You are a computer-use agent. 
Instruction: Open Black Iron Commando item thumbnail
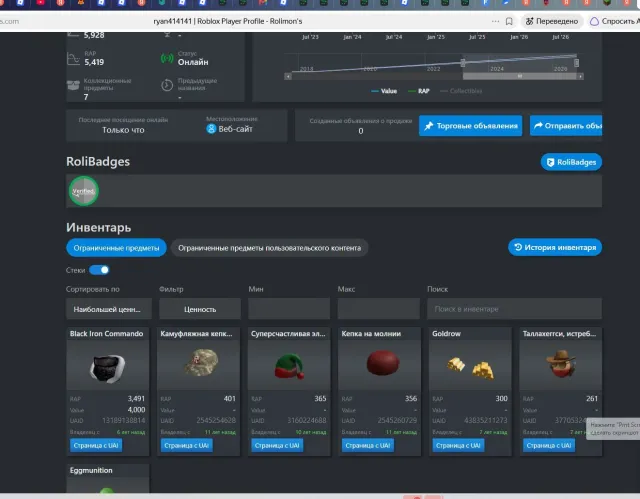pos(107,367)
